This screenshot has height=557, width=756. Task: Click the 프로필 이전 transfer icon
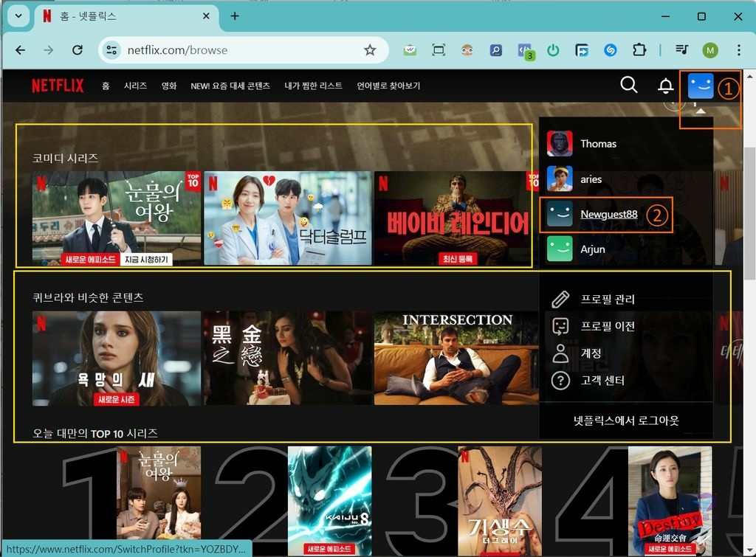click(x=560, y=326)
